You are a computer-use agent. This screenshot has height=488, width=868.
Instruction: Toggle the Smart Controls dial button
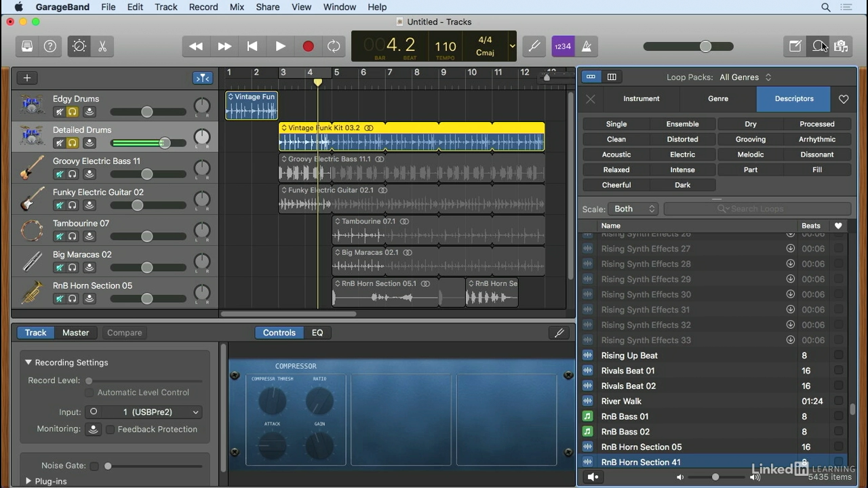point(79,46)
